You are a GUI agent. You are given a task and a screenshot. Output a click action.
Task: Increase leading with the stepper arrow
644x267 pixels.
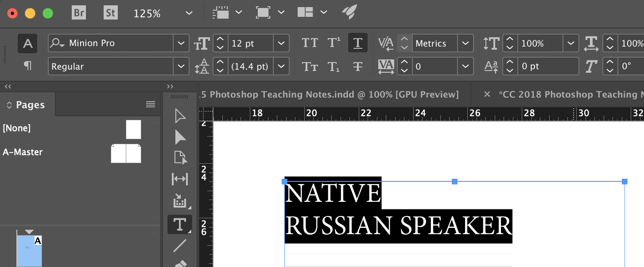pos(220,63)
